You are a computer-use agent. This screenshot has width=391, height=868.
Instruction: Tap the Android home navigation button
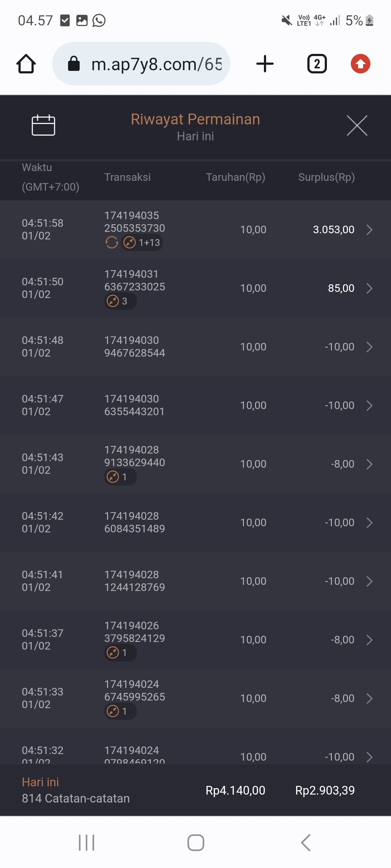(x=195, y=843)
